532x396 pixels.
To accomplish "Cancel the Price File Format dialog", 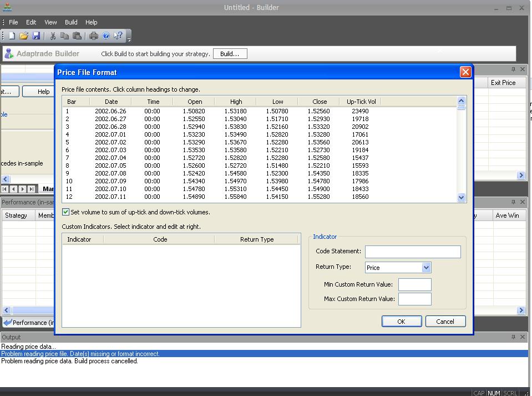I will (445, 322).
